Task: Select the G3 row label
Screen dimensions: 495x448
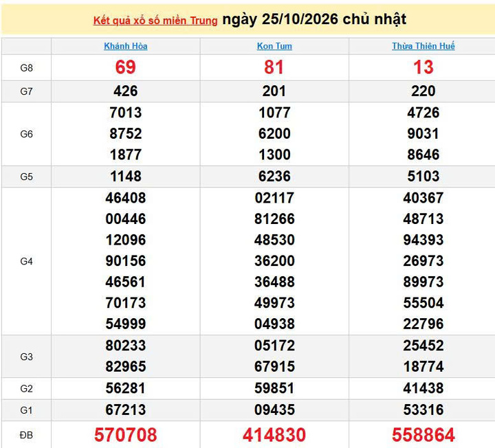Action: coord(27,357)
